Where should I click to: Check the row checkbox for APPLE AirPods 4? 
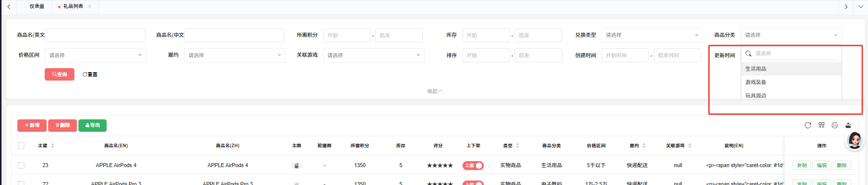[21, 165]
